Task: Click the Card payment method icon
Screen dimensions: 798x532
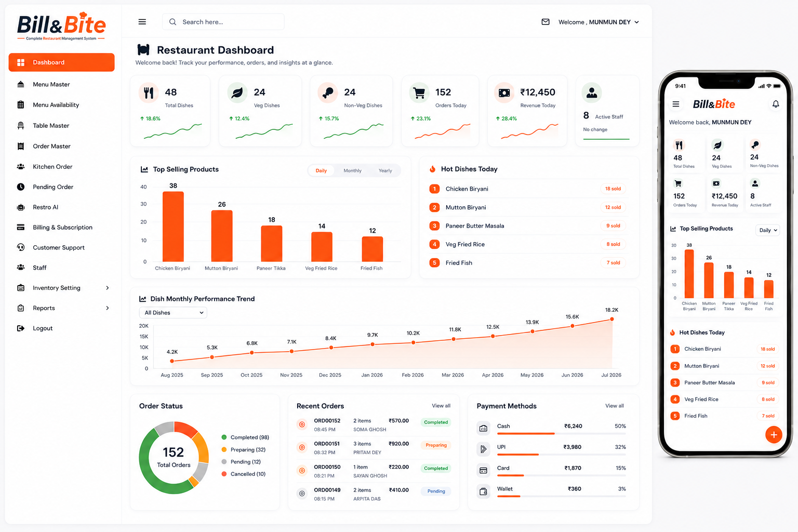Action: coord(483,470)
